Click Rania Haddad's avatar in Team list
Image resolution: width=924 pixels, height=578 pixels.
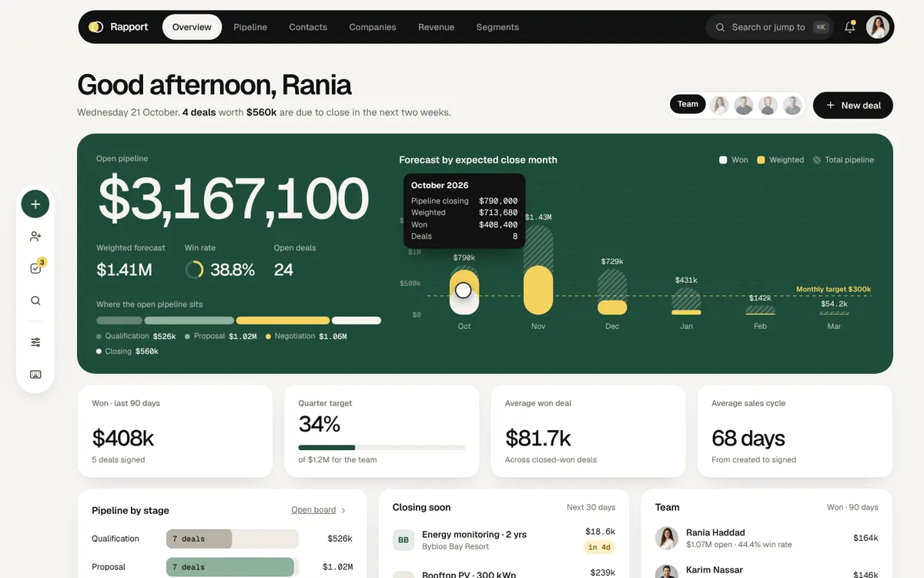click(x=666, y=538)
